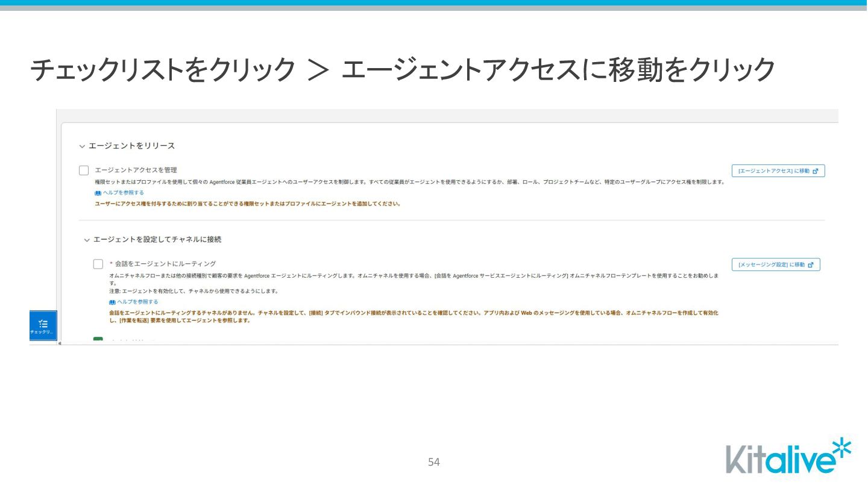Click the 会話をエージェントにルーティング heading text
The width and height of the screenshot is (868, 488).
(165, 264)
